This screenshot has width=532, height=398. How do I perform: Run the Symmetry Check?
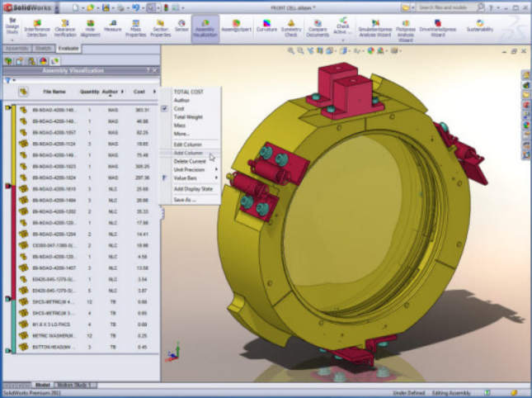click(291, 28)
